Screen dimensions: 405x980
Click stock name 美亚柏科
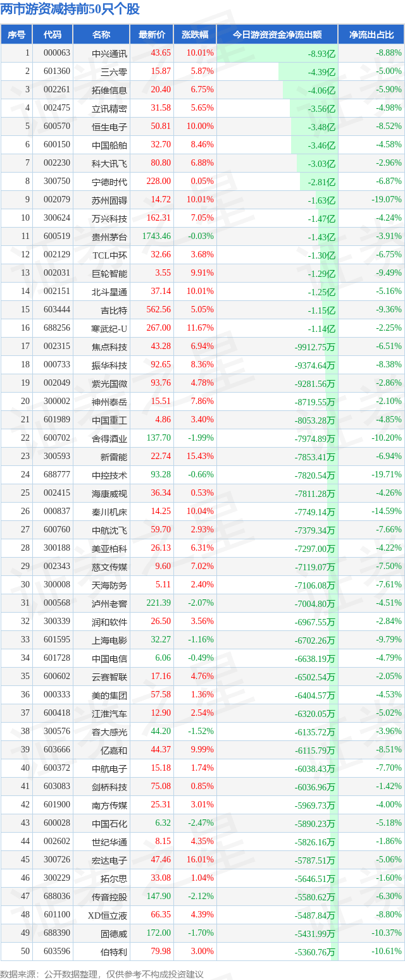(109, 548)
